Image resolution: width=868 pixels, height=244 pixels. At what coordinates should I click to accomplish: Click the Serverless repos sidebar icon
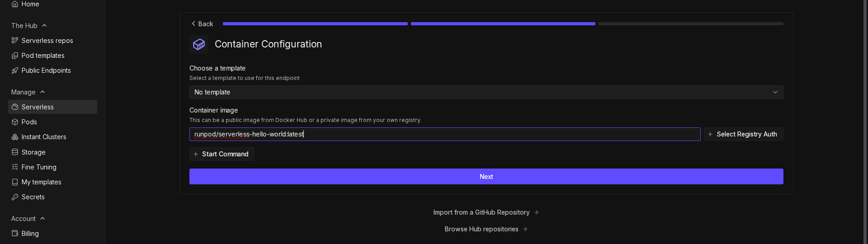click(x=15, y=41)
